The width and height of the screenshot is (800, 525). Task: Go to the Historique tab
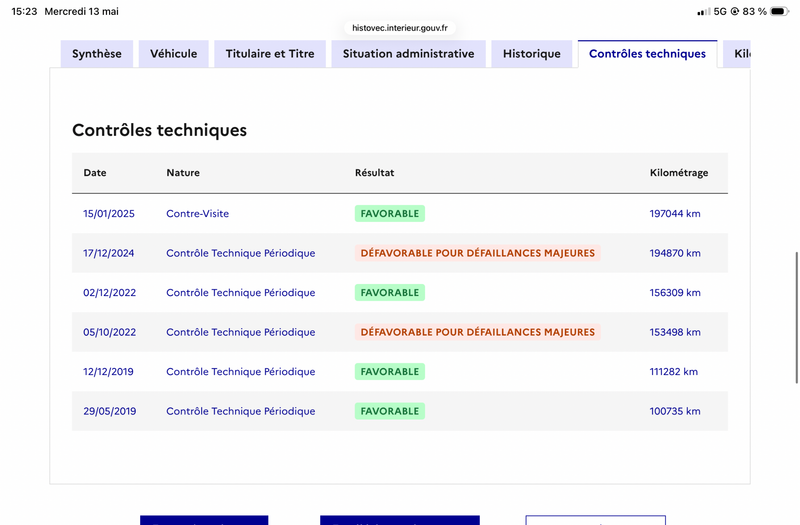point(532,54)
